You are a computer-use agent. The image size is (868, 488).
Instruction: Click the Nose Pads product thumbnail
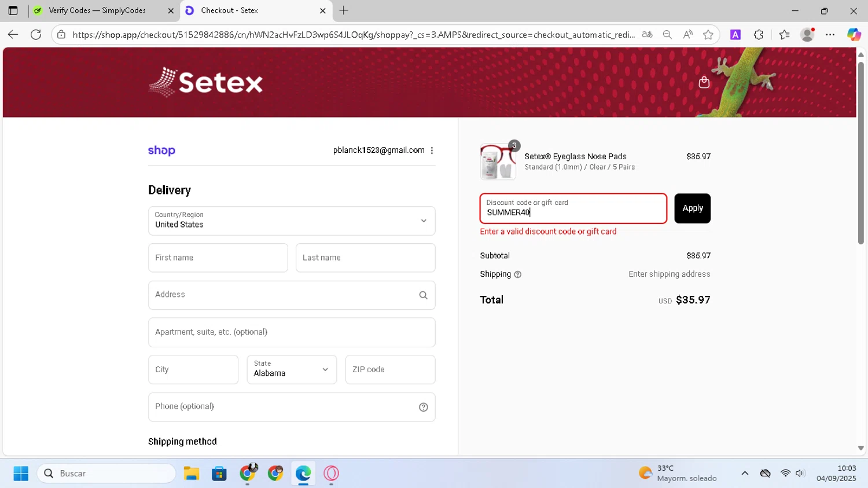498,162
